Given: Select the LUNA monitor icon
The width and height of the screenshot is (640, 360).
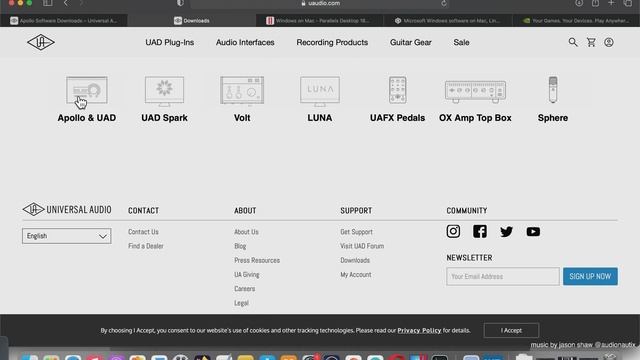Looking at the screenshot, I should tap(320, 91).
